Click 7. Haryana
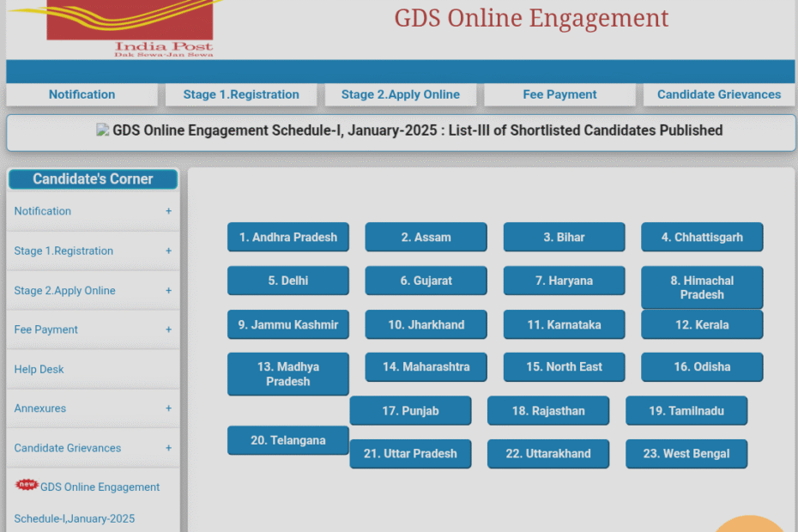Viewport: 798px width, 532px height. [x=564, y=281]
